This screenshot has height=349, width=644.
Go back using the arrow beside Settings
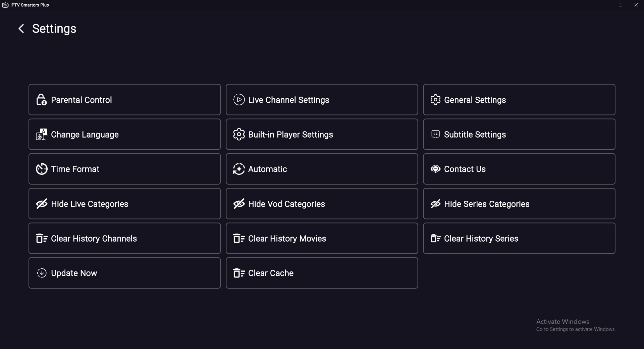21,28
